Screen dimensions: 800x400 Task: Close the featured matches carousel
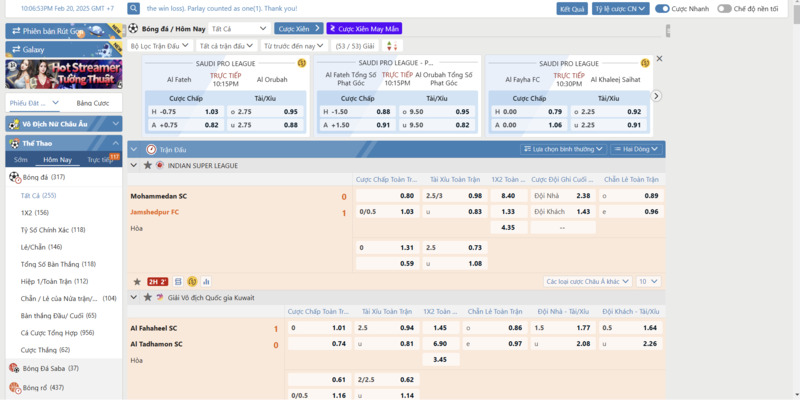tap(659, 59)
